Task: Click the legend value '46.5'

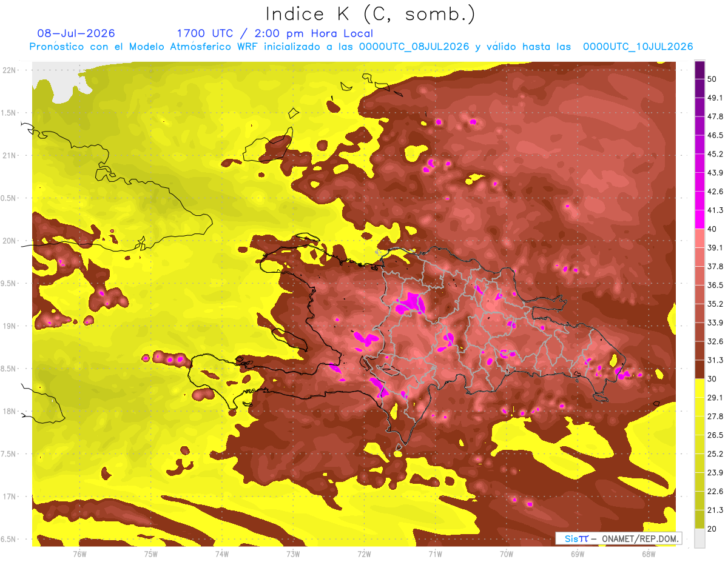Action: tap(715, 135)
